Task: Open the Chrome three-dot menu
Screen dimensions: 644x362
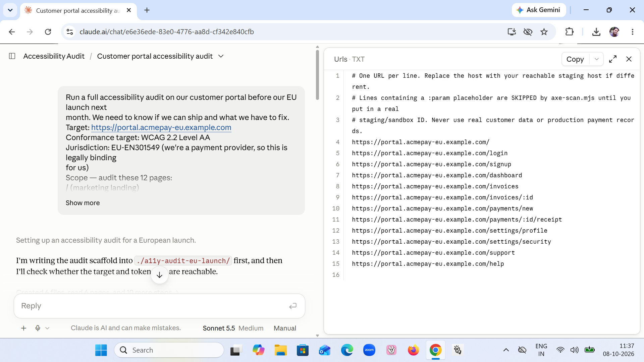Action: 632,32
